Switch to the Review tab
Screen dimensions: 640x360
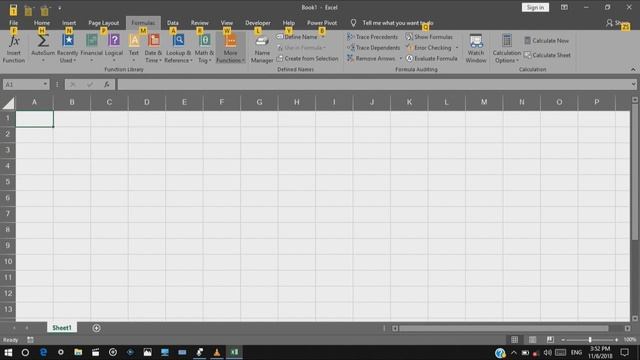(200, 23)
